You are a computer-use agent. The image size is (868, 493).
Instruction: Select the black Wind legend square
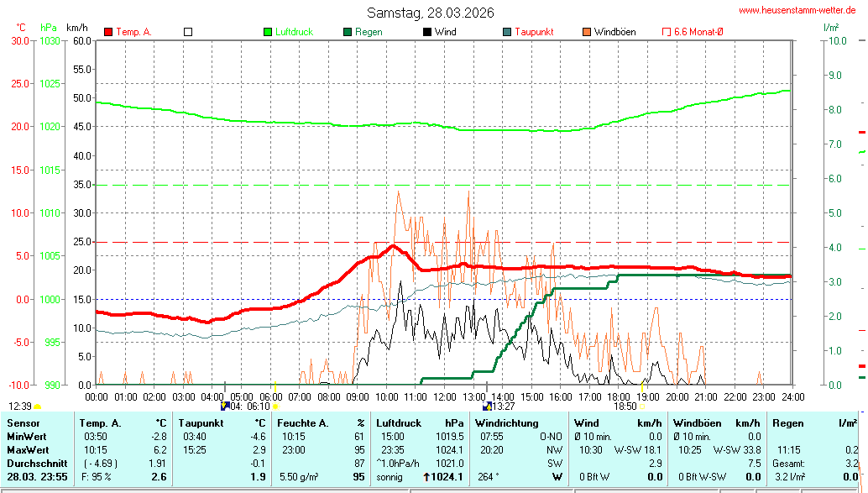click(427, 32)
